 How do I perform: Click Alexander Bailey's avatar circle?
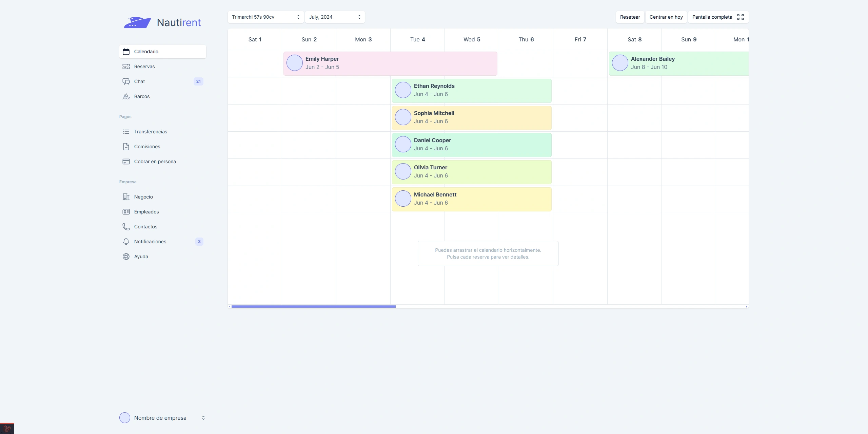(620, 63)
